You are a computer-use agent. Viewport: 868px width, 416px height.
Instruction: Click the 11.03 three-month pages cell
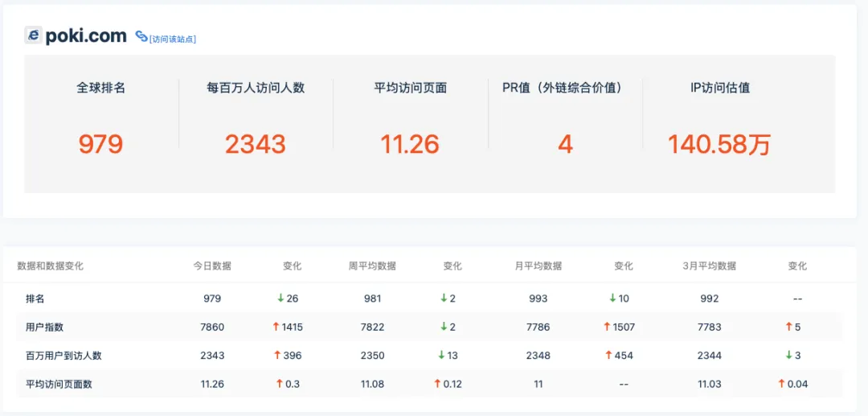coord(710,384)
